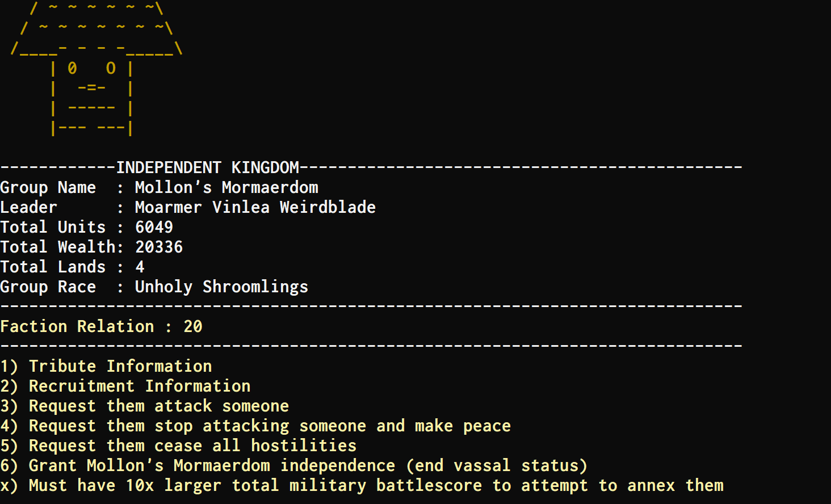Click the Group Race value Unholy Shroomlings

click(x=221, y=287)
